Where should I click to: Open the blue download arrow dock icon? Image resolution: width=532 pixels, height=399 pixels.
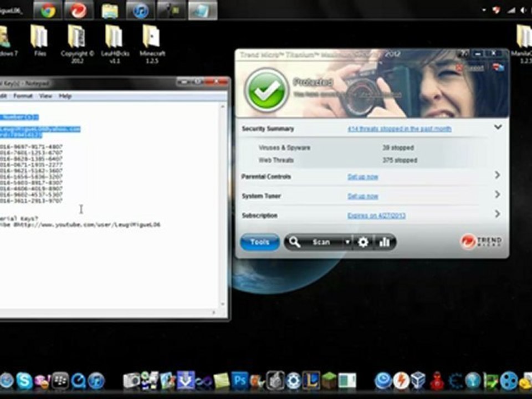(185, 380)
